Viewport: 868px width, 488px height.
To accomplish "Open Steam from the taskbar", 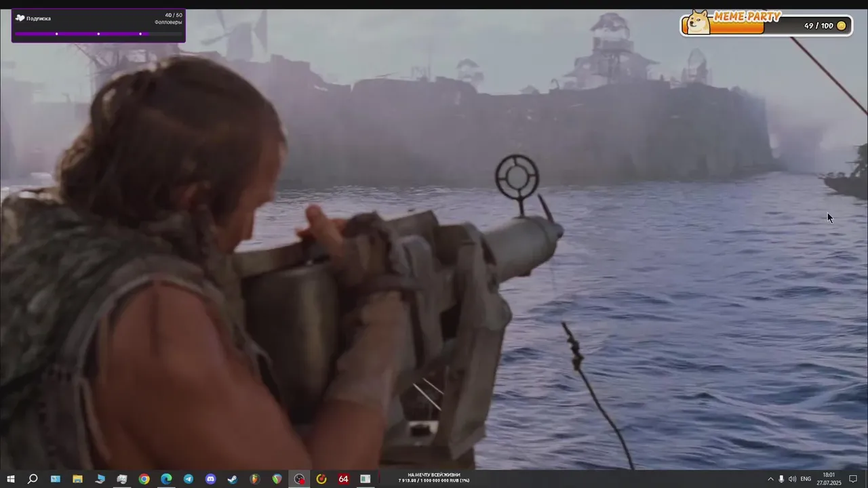I will point(233,479).
